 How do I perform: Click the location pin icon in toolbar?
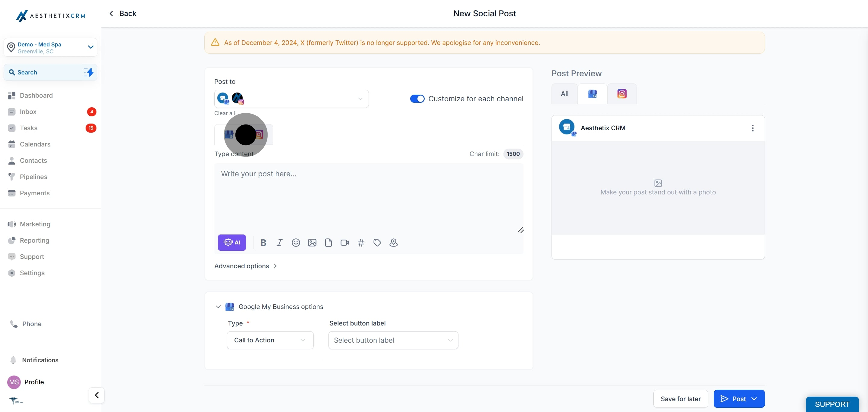[x=393, y=243]
